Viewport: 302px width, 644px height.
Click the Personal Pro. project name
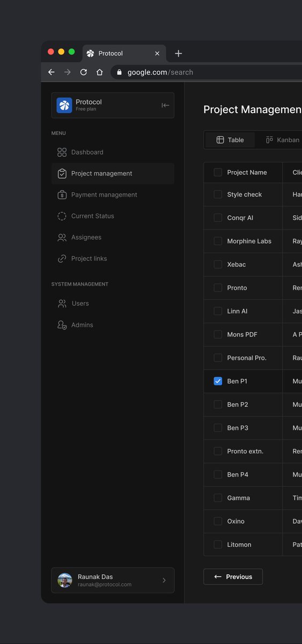tap(247, 358)
